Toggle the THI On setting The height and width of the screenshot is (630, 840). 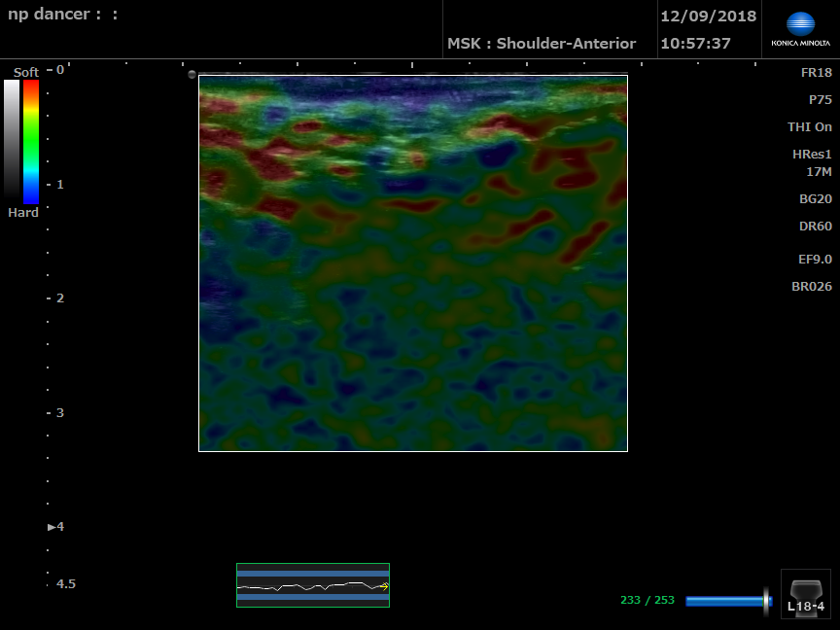(809, 127)
